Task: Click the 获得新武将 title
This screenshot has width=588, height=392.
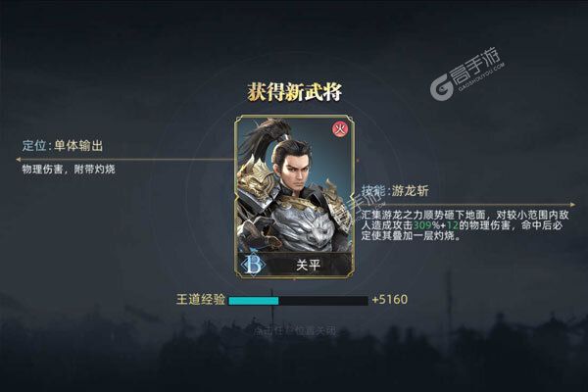Action: [x=294, y=92]
